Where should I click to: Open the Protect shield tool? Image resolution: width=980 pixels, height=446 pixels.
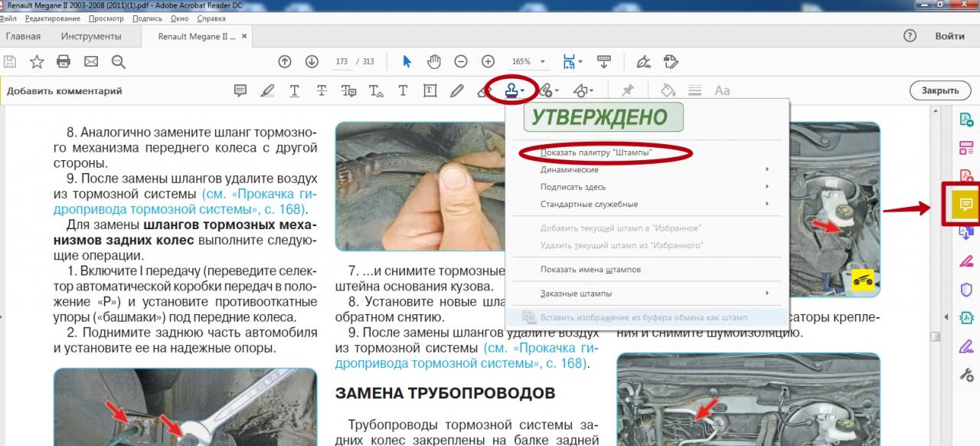click(x=965, y=289)
